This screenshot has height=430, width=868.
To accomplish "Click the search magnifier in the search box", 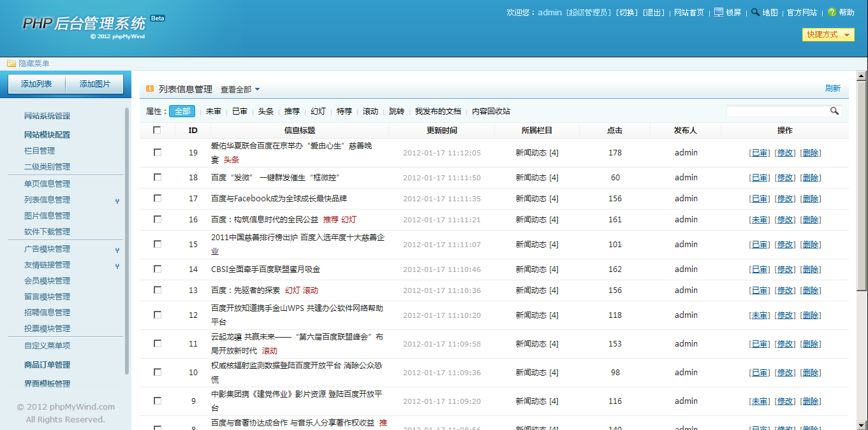I will (x=835, y=111).
